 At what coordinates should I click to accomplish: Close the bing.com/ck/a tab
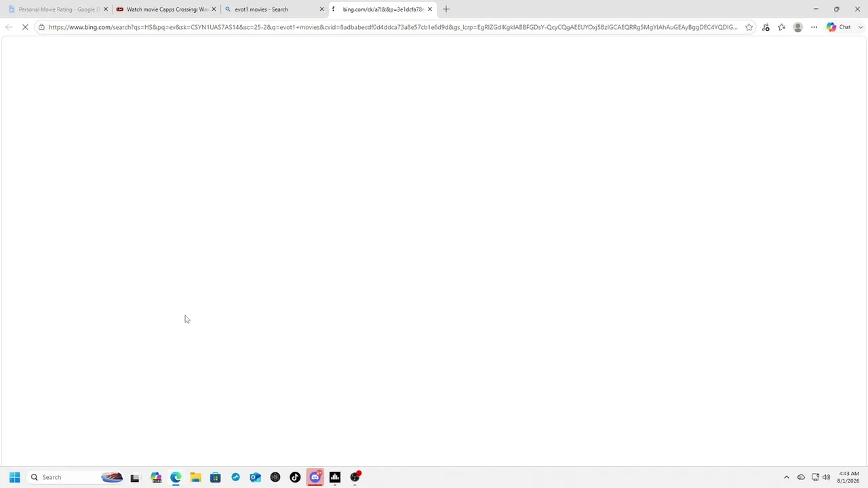click(x=429, y=9)
